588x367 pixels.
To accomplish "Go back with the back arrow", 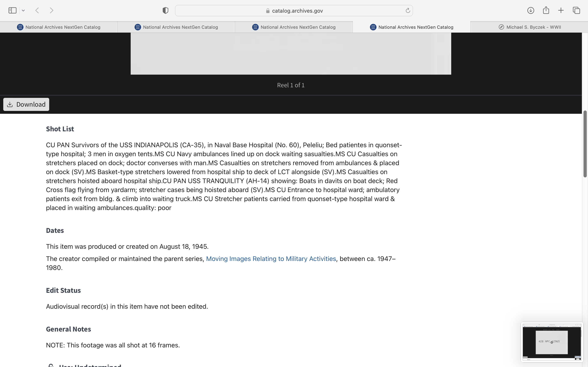I will pyautogui.click(x=37, y=10).
